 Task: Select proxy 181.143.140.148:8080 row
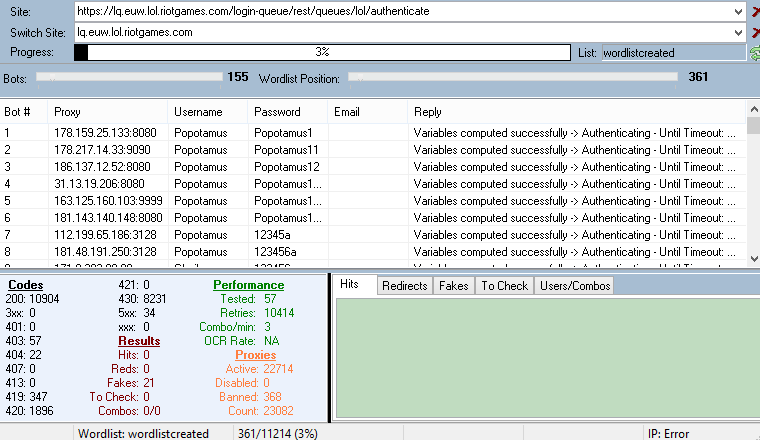(x=373, y=218)
